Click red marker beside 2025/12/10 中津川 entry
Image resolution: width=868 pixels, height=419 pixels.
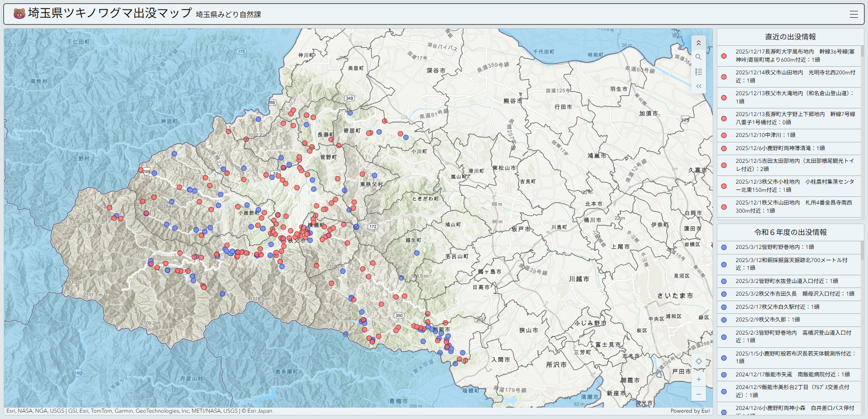coord(724,135)
